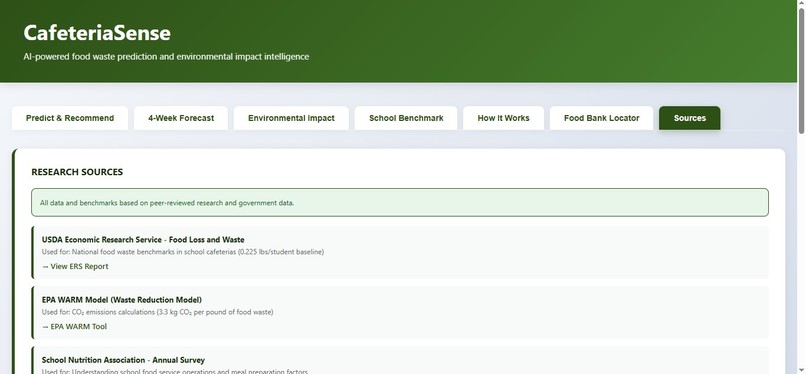Click the CO₂ emissions calculations description
806x374 pixels.
point(157,312)
